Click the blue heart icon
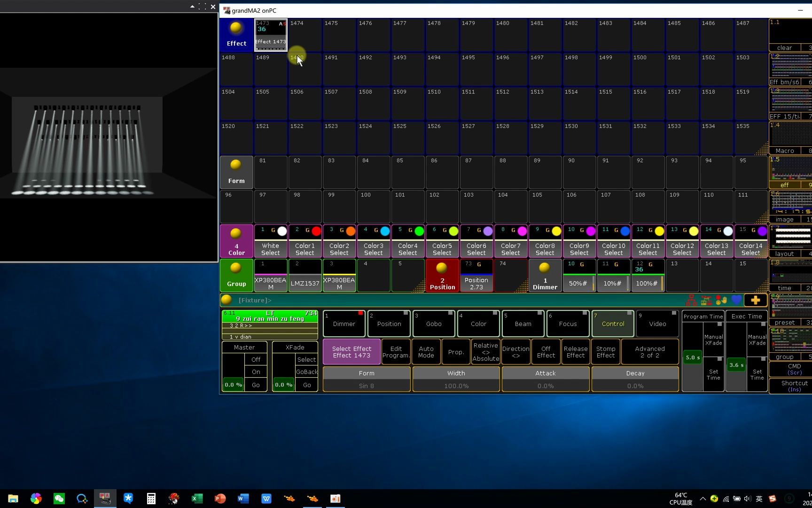 [x=736, y=300]
